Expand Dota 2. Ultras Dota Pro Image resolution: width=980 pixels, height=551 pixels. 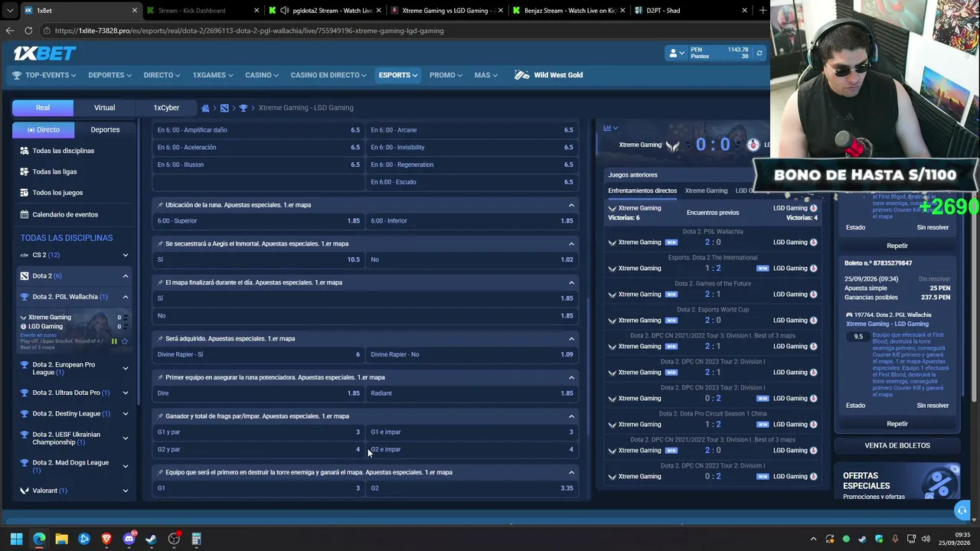point(126,393)
